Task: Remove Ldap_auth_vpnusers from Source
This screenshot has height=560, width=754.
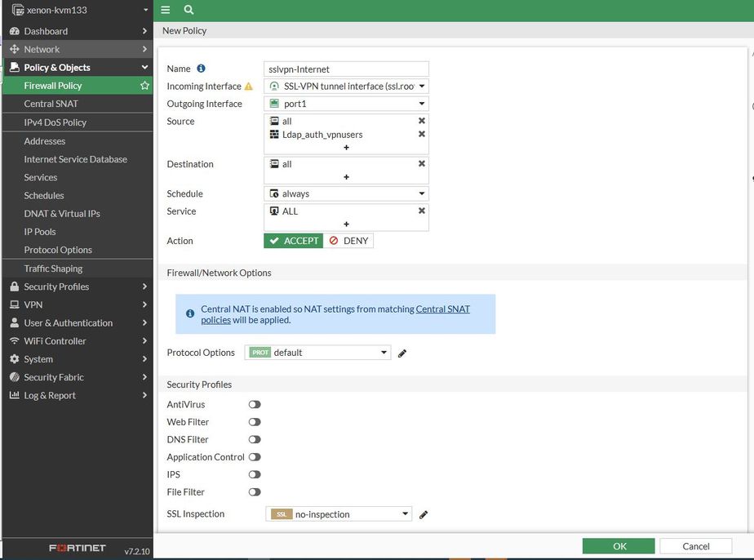Action: click(422, 134)
